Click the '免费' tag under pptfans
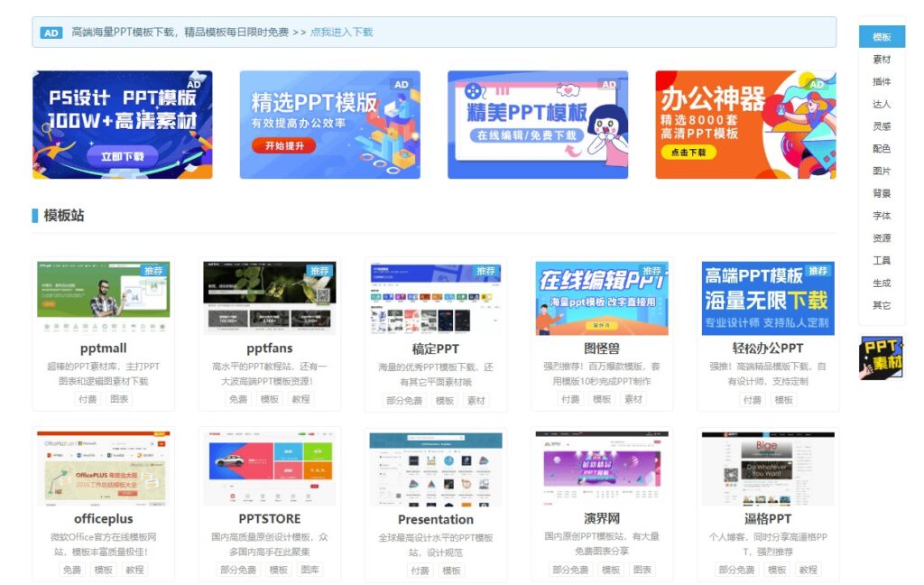The height and width of the screenshot is (585, 924). [x=238, y=399]
